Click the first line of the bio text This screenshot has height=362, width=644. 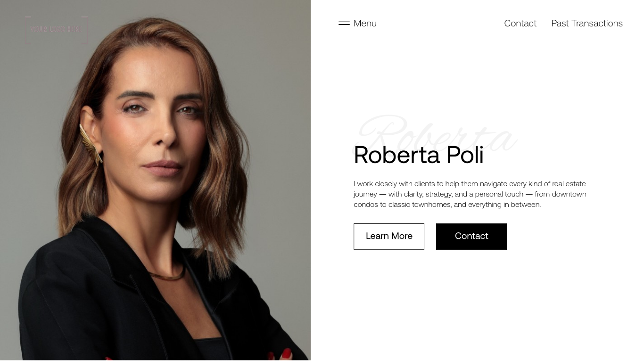coord(470,184)
